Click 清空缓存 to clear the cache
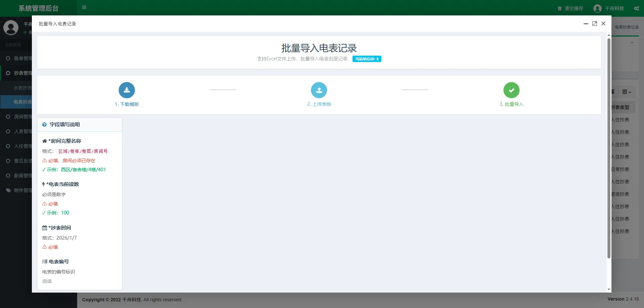 (573, 8)
